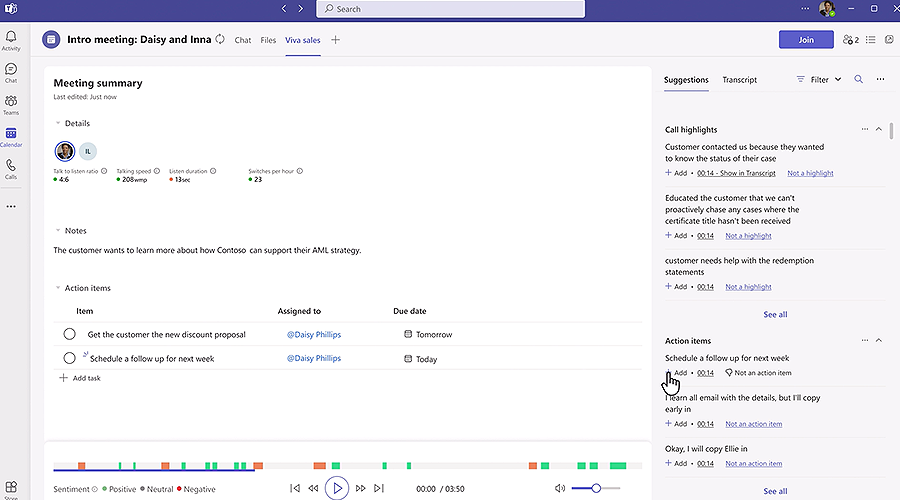Skip to previous segment
The width and height of the screenshot is (900, 500).
tap(294, 489)
